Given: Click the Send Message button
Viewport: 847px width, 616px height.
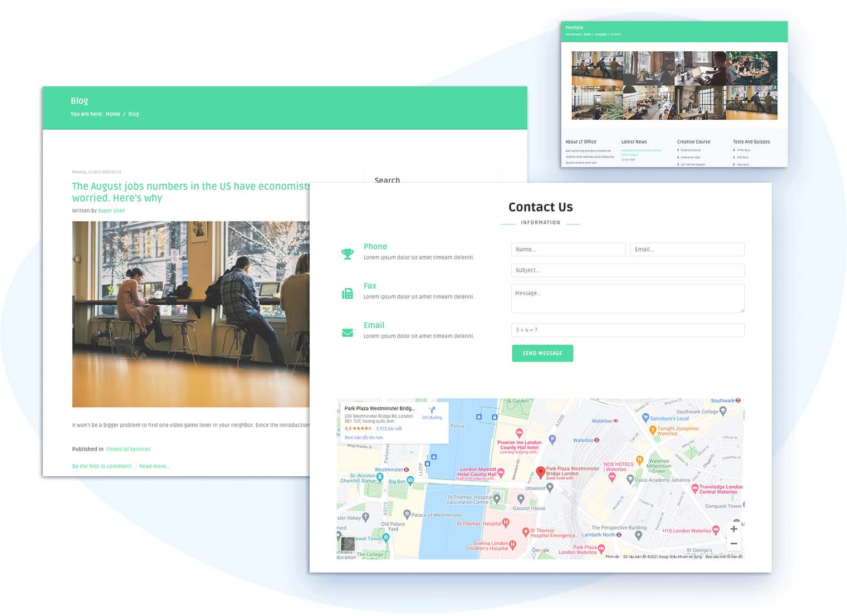Looking at the screenshot, I should click(542, 353).
